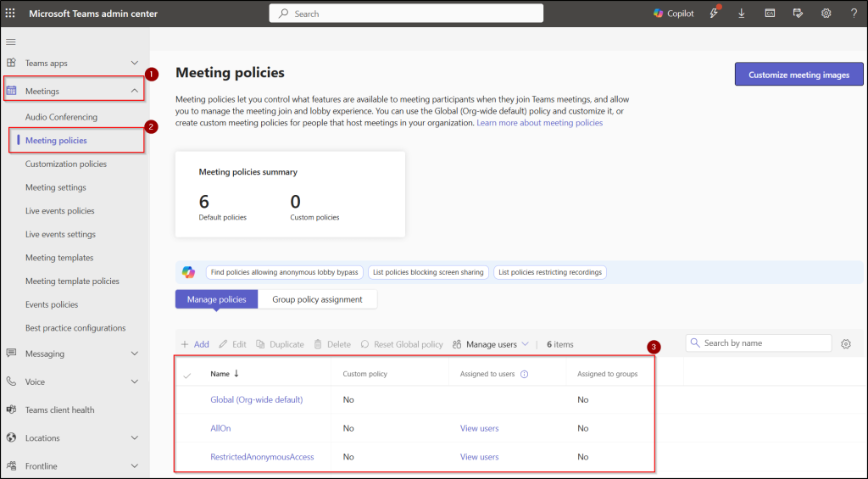Click the Copilot icon beside prompt suggestions

tap(188, 272)
